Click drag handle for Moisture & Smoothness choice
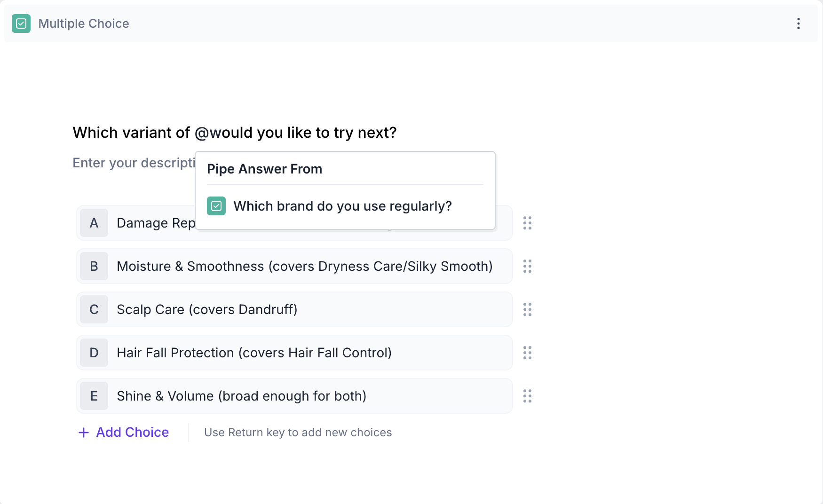 point(527,266)
